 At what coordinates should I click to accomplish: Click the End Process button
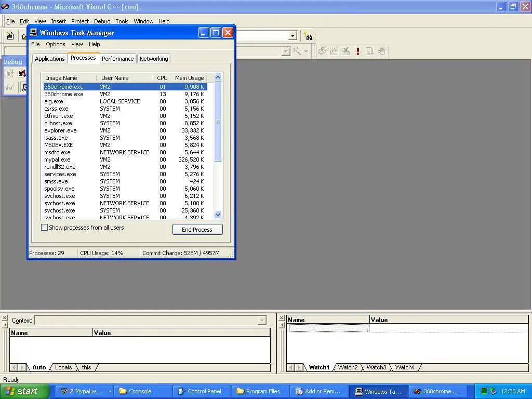[x=197, y=230]
